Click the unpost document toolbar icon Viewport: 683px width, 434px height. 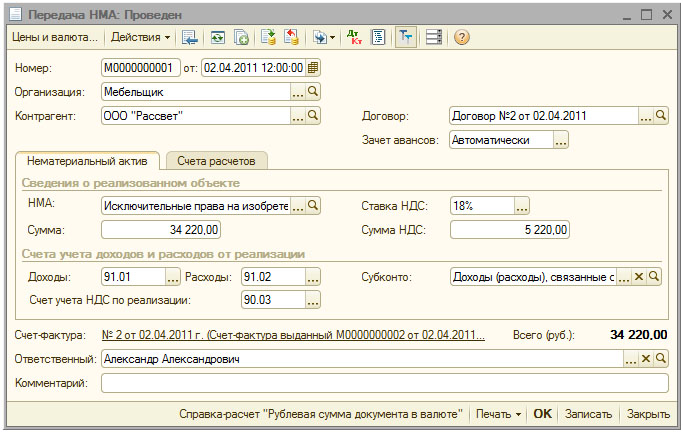(x=291, y=37)
